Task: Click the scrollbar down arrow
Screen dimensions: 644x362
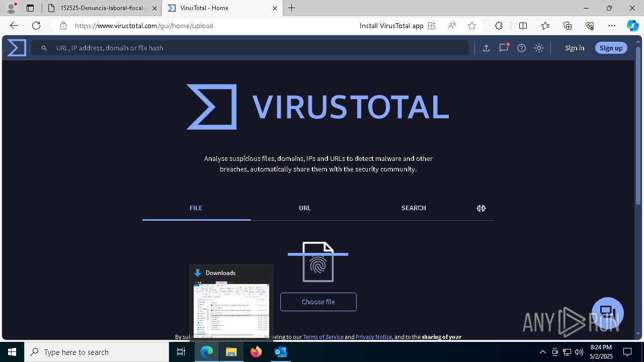Action: (638, 333)
